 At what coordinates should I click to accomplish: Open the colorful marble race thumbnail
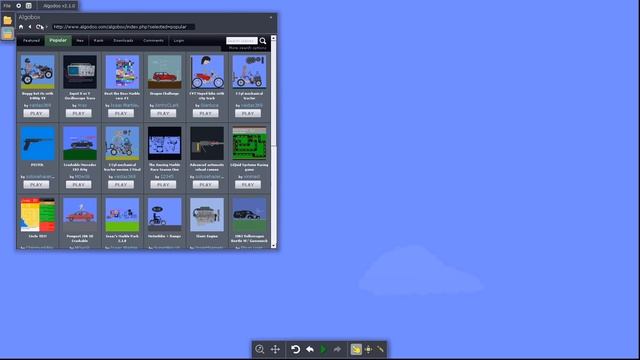(122, 72)
